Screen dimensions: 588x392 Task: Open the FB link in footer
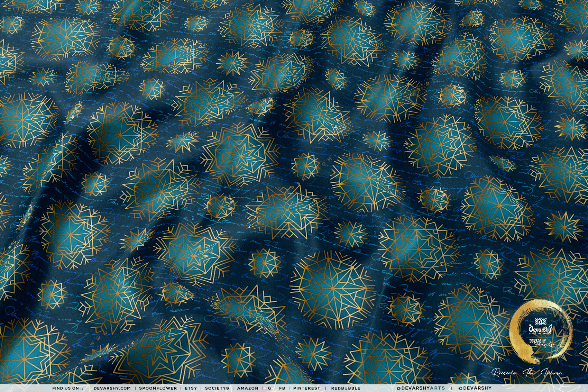click(282, 388)
